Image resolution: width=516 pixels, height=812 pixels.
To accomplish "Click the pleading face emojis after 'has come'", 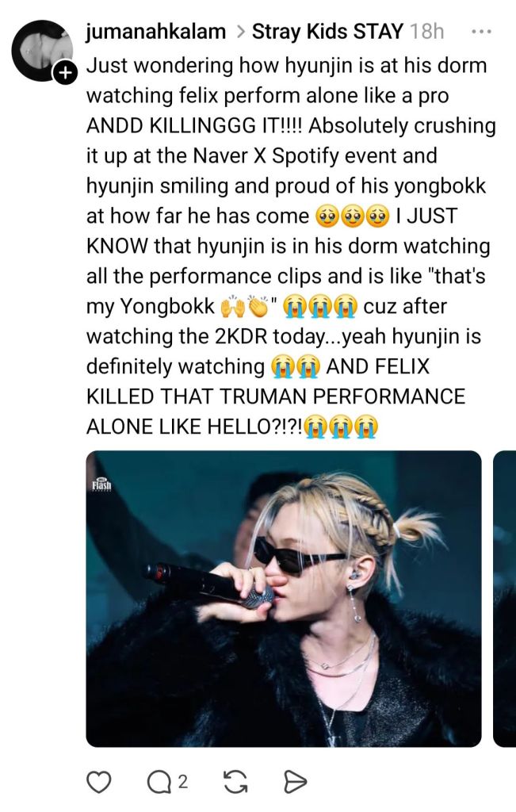I will tap(352, 216).
